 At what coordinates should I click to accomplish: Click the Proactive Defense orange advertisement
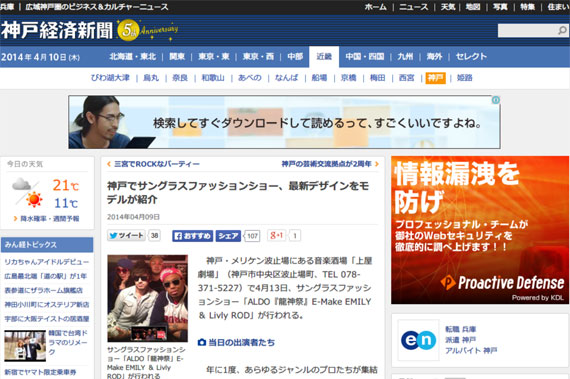(x=480, y=230)
